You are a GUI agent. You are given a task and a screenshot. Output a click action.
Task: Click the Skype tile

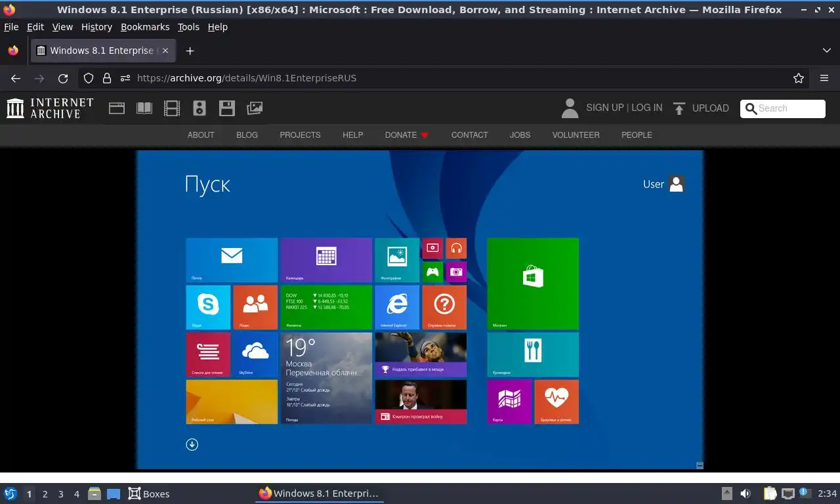click(208, 307)
